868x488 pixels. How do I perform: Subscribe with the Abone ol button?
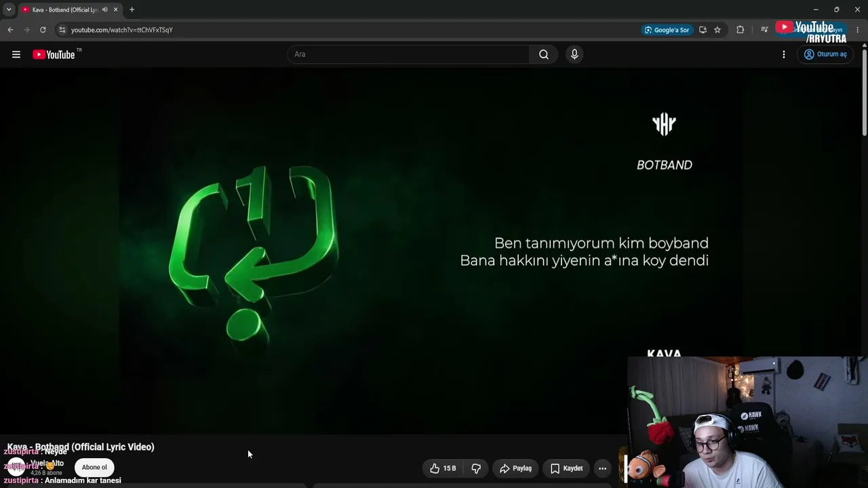click(94, 468)
